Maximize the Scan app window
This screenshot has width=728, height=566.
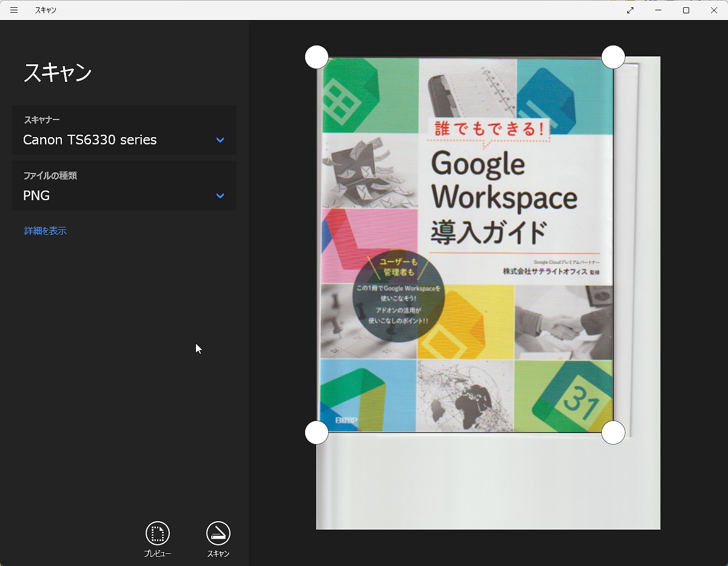(686, 10)
